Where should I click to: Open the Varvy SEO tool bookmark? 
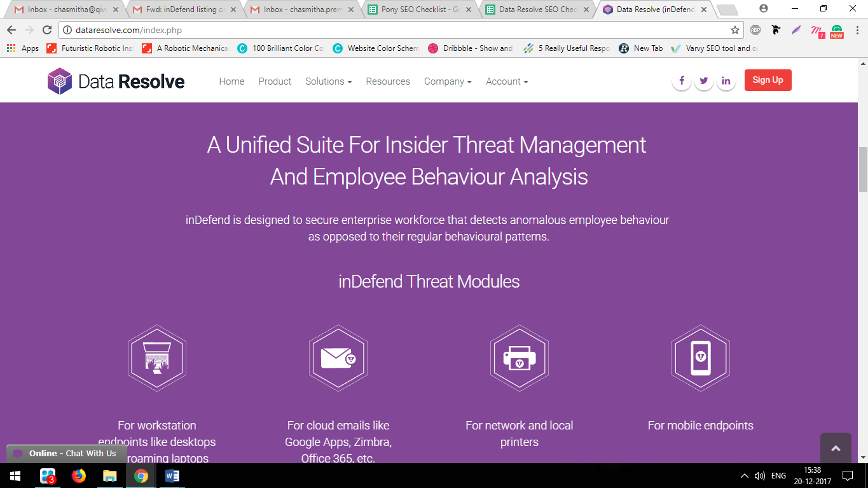pos(715,48)
